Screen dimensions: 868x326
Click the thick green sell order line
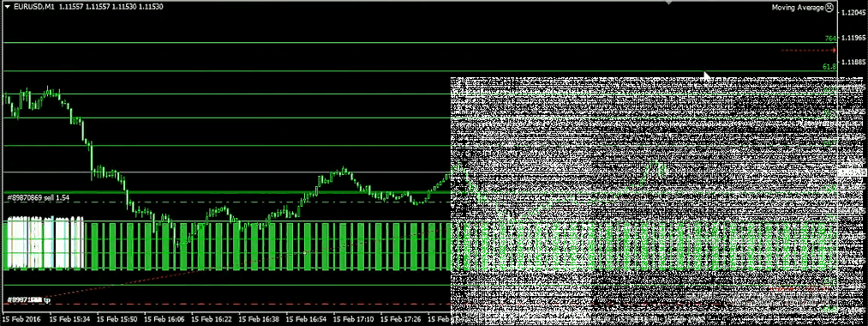point(227,192)
